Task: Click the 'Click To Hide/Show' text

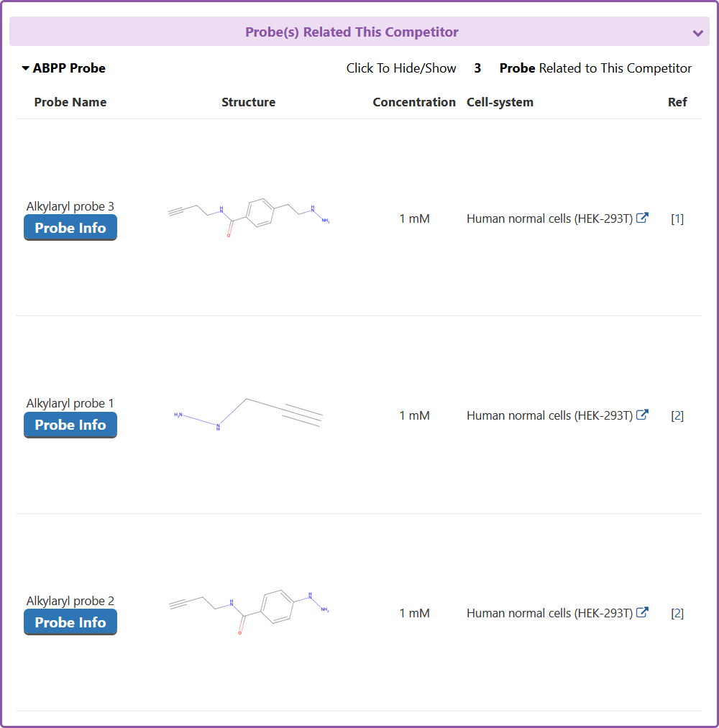Action: 401,68
